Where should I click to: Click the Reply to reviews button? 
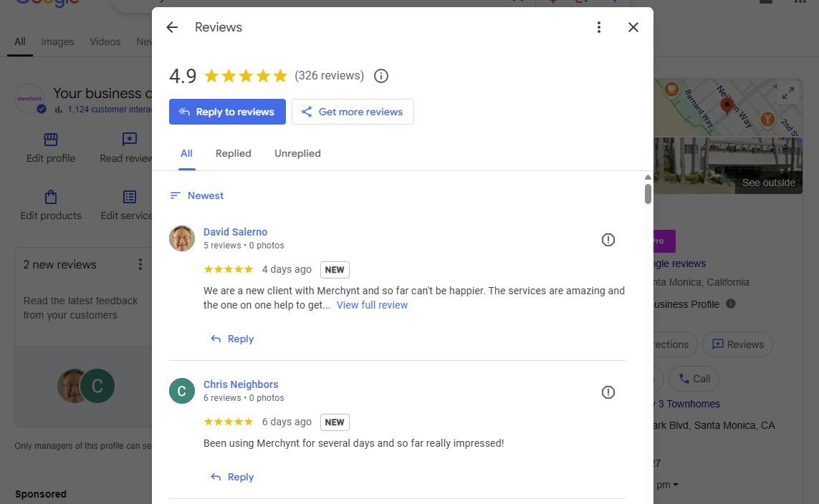(x=227, y=112)
